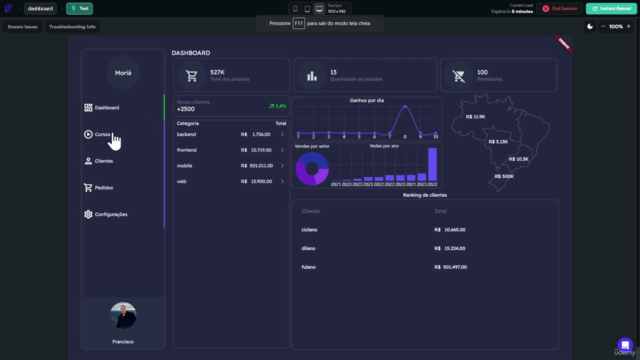Click the Francisco profile photo
This screenshot has height=360, width=640.
click(x=123, y=316)
